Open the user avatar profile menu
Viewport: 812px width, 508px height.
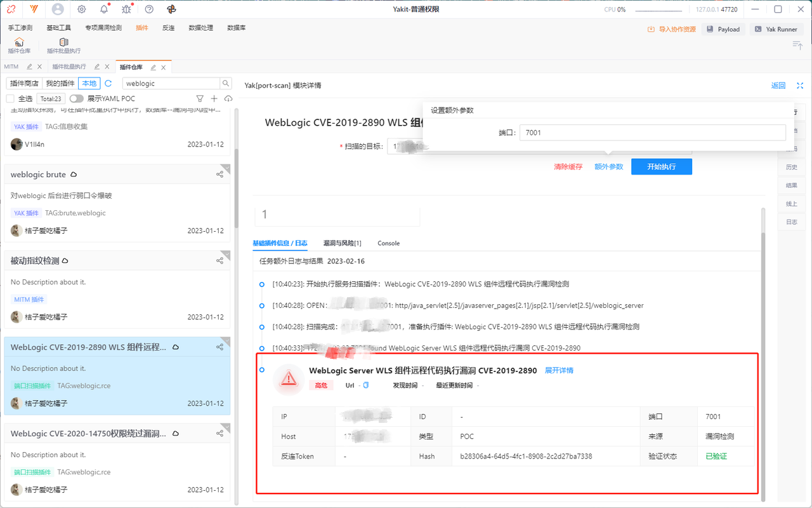pyautogui.click(x=58, y=10)
